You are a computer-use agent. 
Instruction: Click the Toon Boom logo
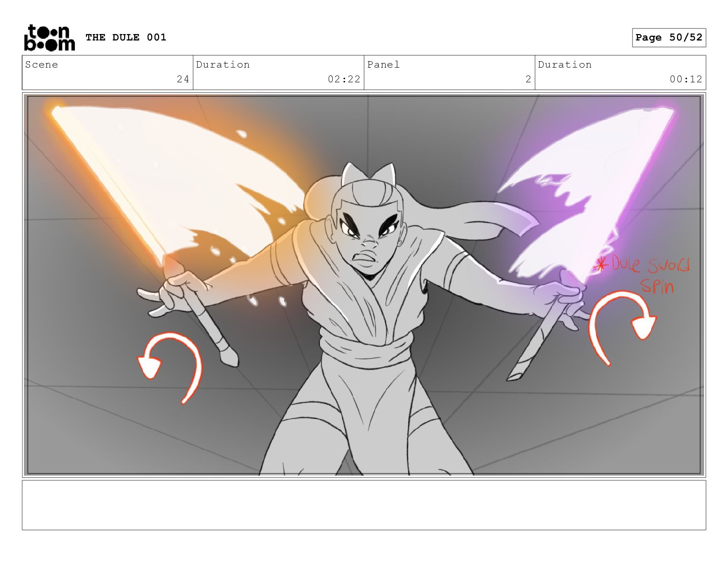(x=49, y=38)
